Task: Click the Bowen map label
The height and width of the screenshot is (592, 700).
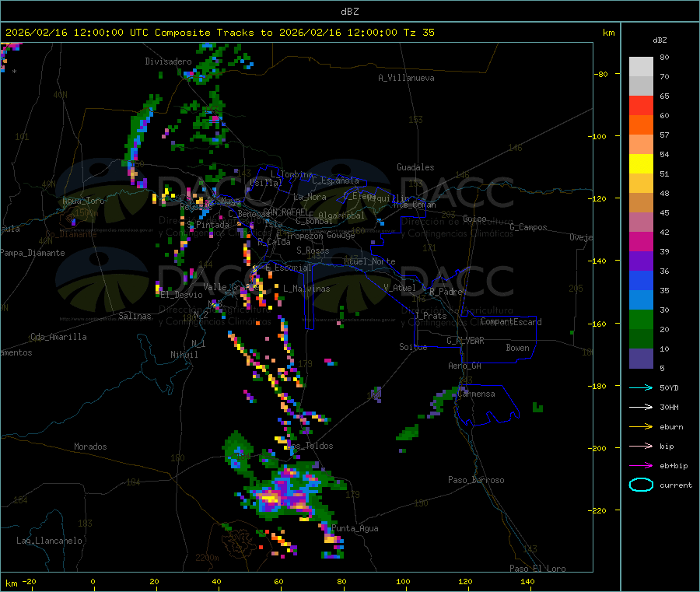Action: click(x=517, y=348)
